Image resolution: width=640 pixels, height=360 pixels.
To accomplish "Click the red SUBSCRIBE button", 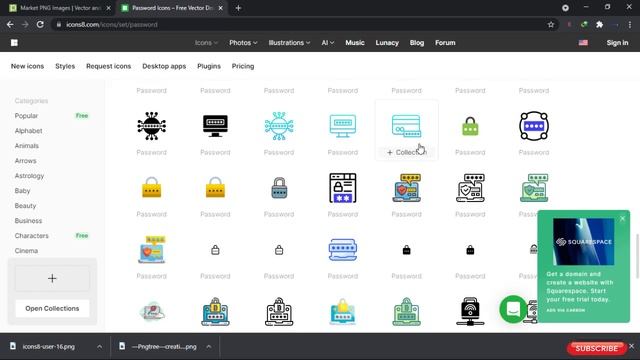I will (x=596, y=348).
